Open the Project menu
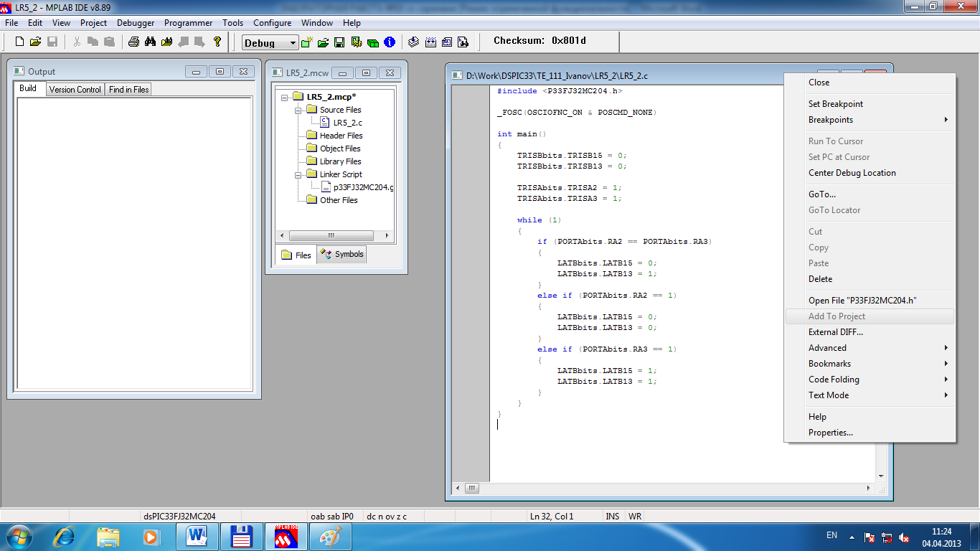The width and height of the screenshot is (980, 551). click(93, 23)
